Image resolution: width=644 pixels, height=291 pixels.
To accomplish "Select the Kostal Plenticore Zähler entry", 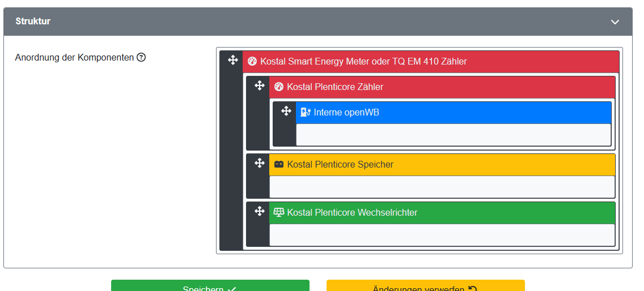I will tap(442, 87).
